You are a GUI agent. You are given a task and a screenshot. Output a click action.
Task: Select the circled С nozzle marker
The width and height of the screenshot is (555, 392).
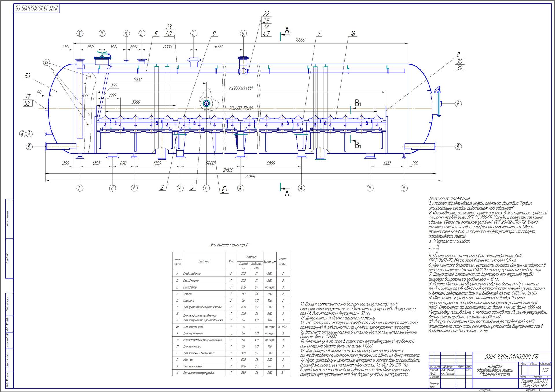click(x=193, y=34)
